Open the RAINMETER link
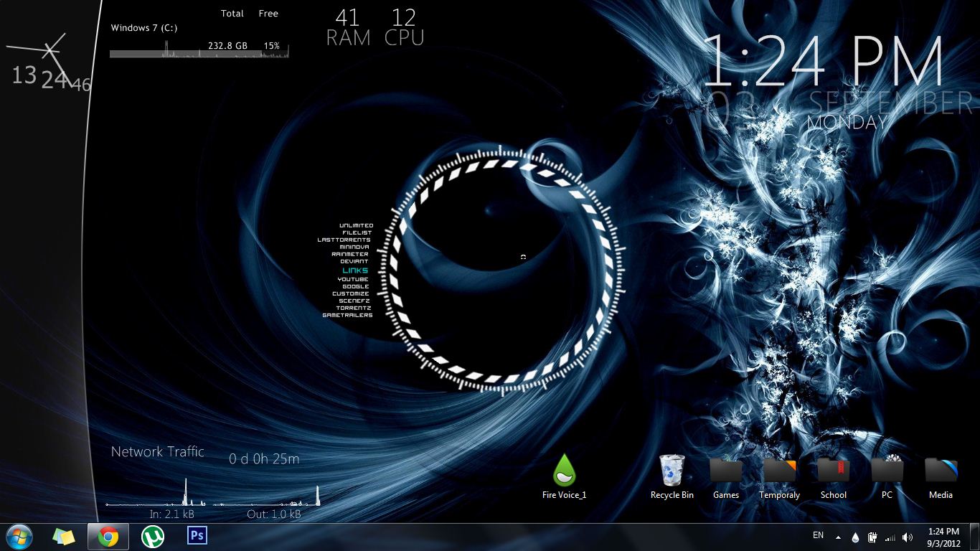The width and height of the screenshot is (980, 551). pyautogui.click(x=350, y=254)
